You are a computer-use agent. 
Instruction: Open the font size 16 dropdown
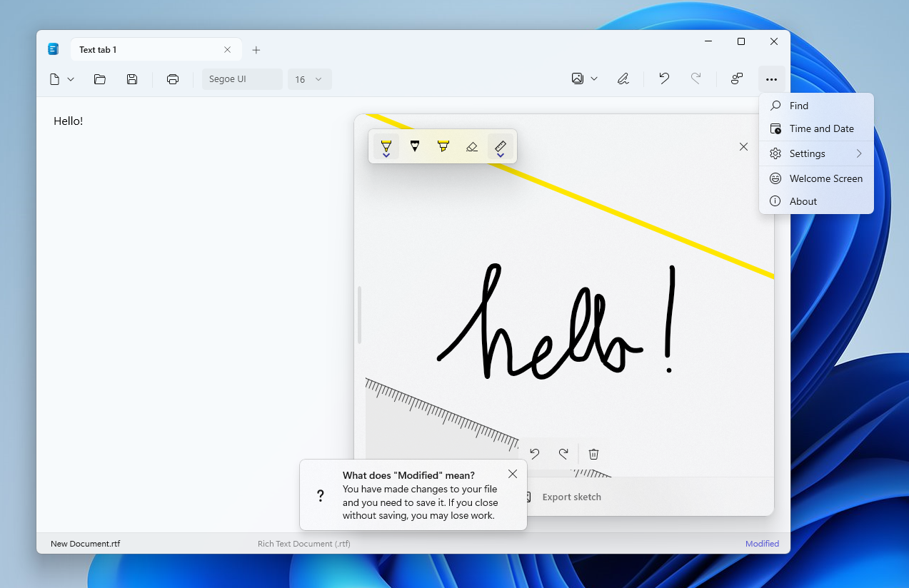coord(310,79)
